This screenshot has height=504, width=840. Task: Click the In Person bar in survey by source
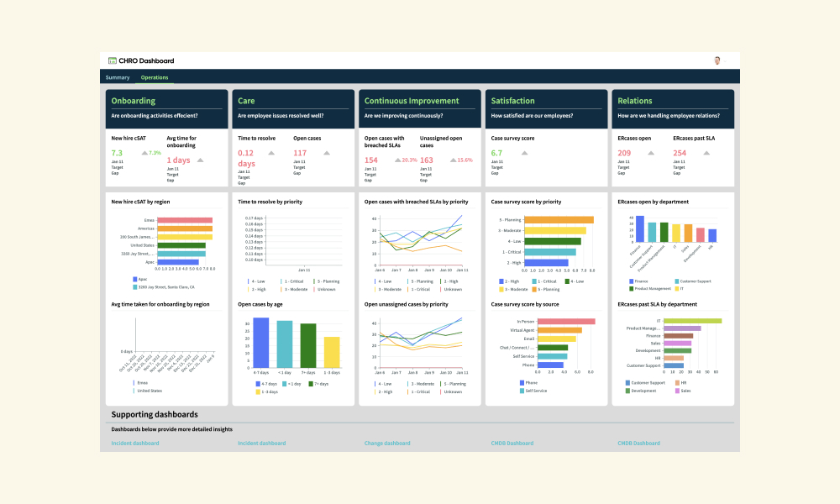coord(566,322)
